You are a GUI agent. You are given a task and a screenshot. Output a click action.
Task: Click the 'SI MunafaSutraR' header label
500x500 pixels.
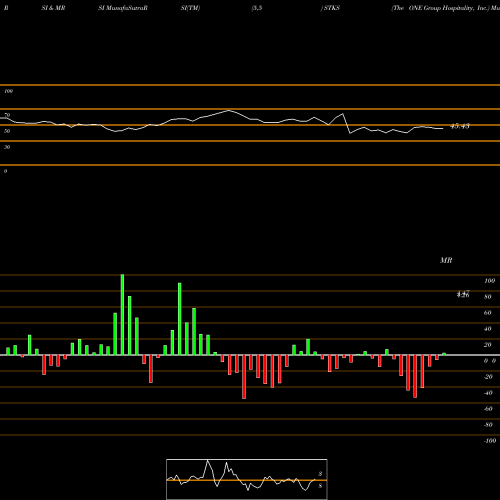tap(123, 8)
